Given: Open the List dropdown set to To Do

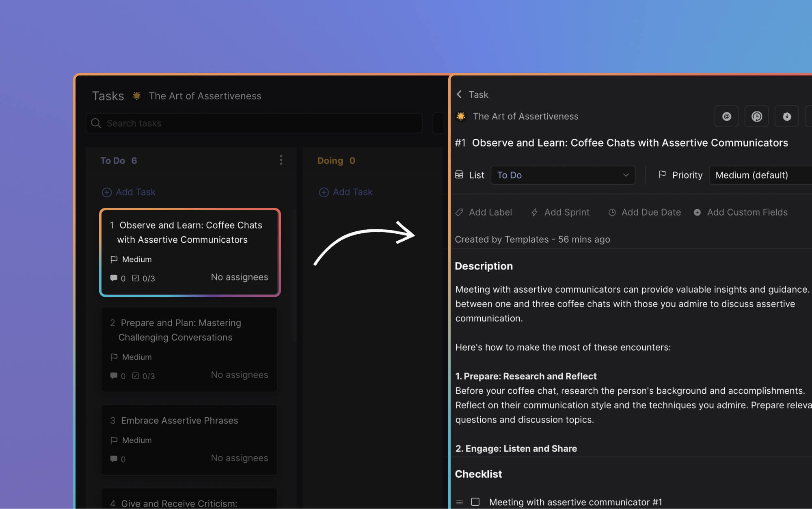Looking at the screenshot, I should pyautogui.click(x=563, y=175).
